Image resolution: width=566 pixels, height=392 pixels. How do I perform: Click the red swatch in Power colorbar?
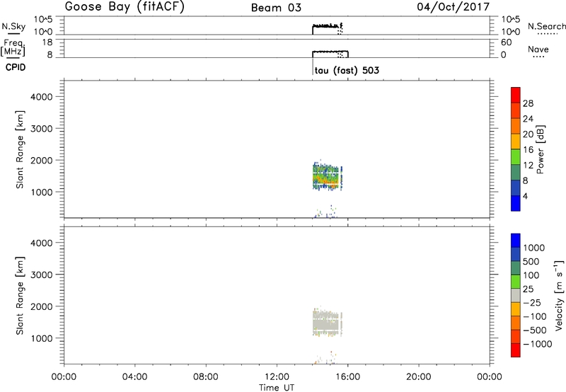point(516,95)
